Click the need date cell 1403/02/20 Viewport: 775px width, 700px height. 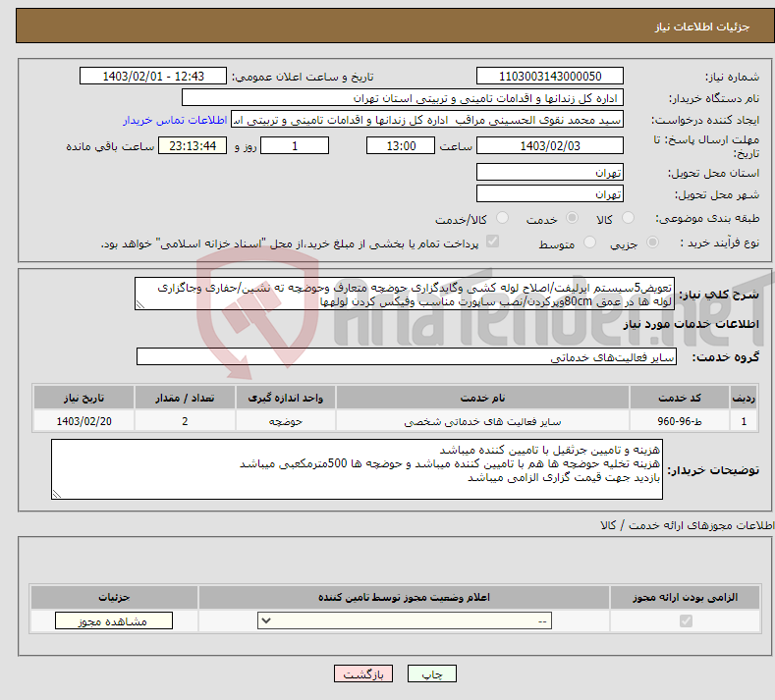(84, 421)
